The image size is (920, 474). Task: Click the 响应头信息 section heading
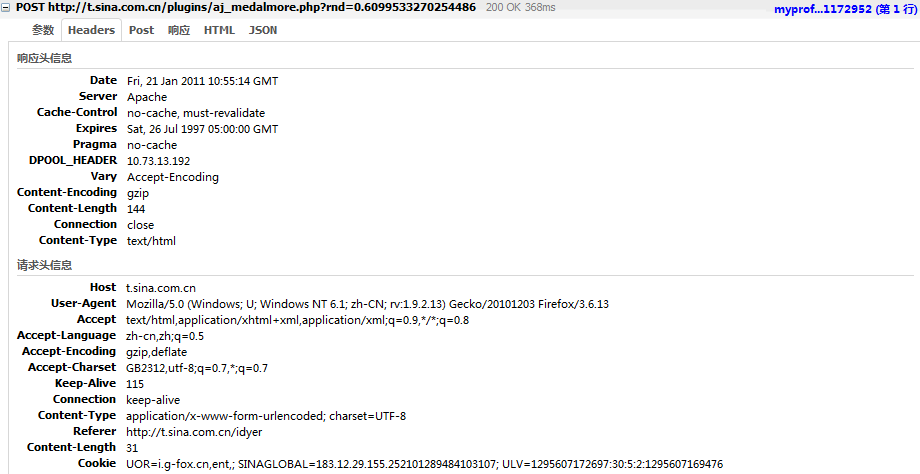click(45, 58)
